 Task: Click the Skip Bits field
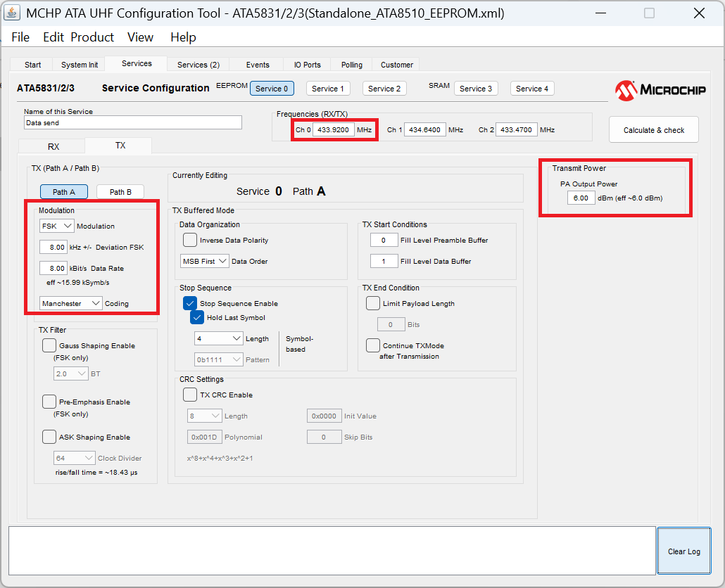coord(324,437)
